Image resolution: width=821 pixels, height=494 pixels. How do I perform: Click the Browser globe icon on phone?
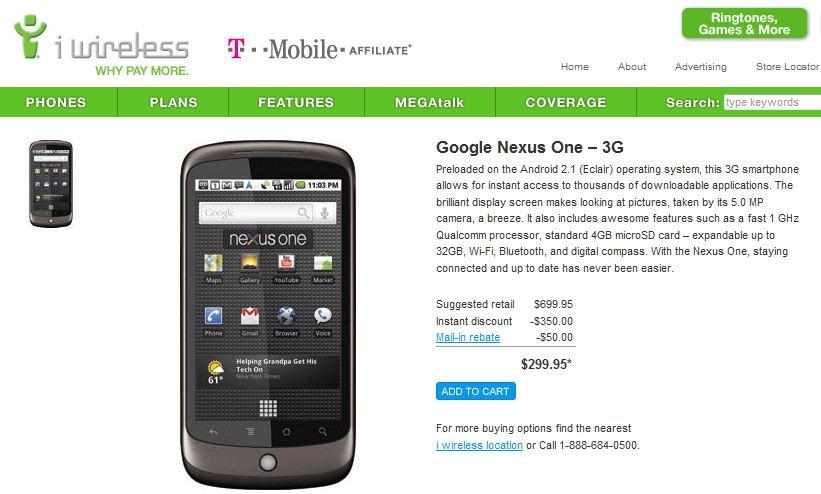coord(286,315)
